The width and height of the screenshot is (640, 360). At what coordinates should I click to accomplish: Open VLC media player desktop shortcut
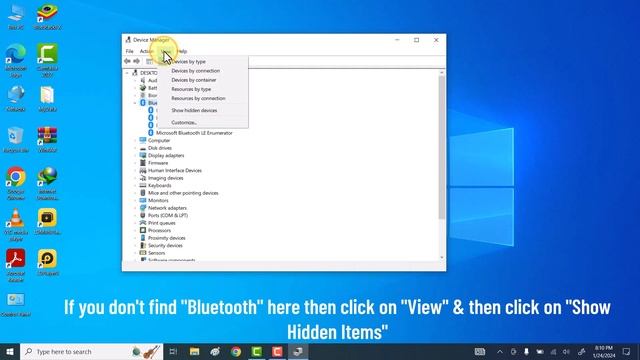click(x=16, y=224)
